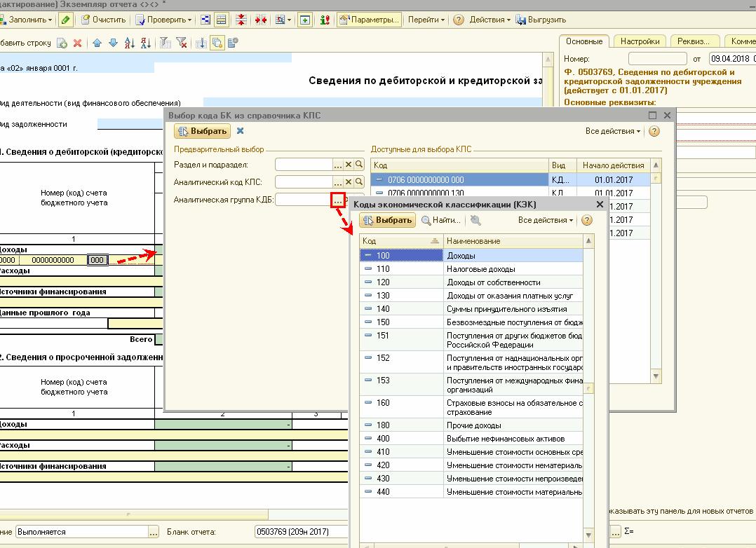Open selection list beside Выполняется field
This screenshot has height=548, width=756.
(x=154, y=532)
